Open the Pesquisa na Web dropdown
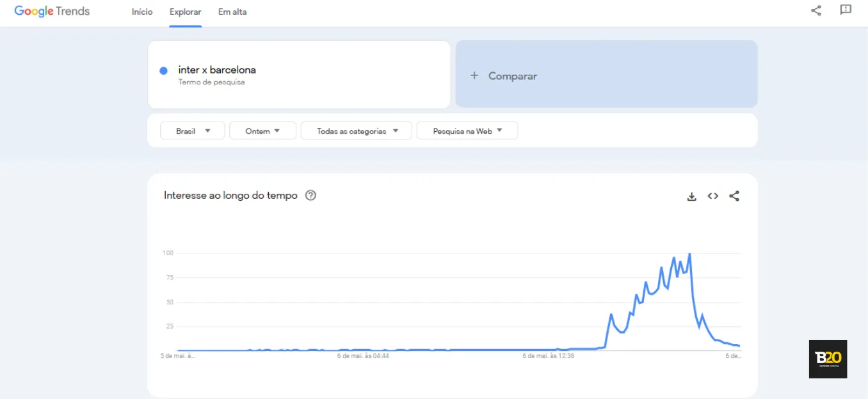The height and width of the screenshot is (399, 868). click(x=467, y=130)
